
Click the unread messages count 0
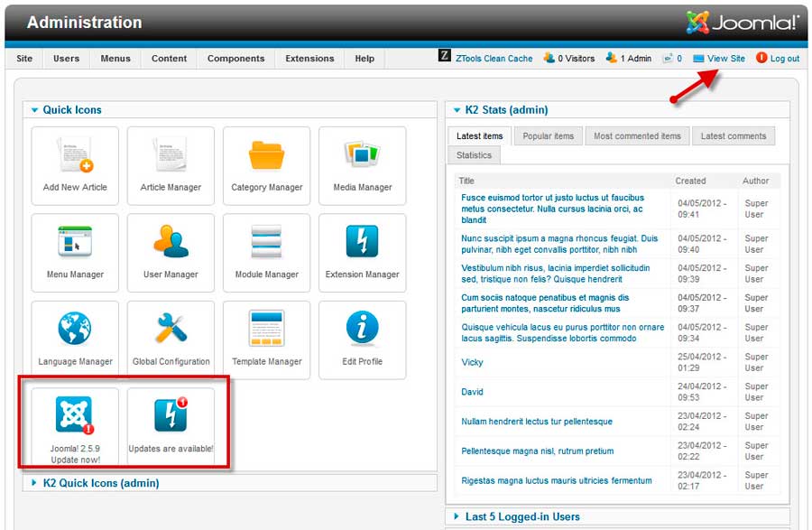(679, 59)
